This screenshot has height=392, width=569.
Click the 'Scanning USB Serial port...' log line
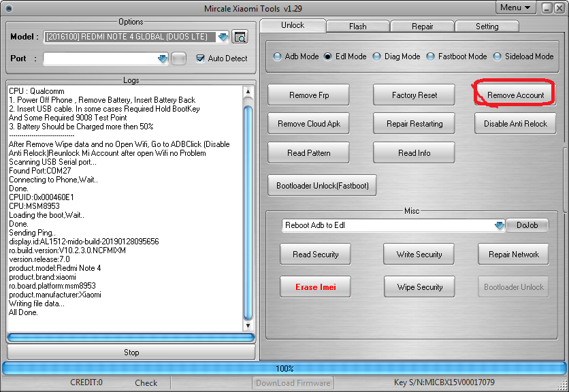point(52,162)
